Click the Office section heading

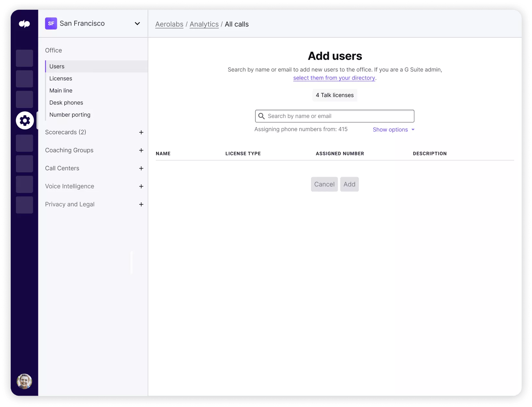[x=54, y=50]
